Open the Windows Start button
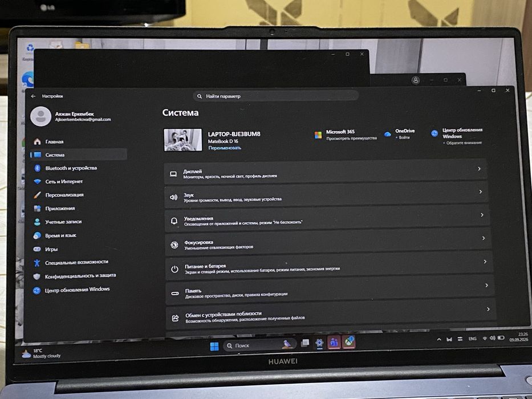532x399 pixels. coord(214,347)
